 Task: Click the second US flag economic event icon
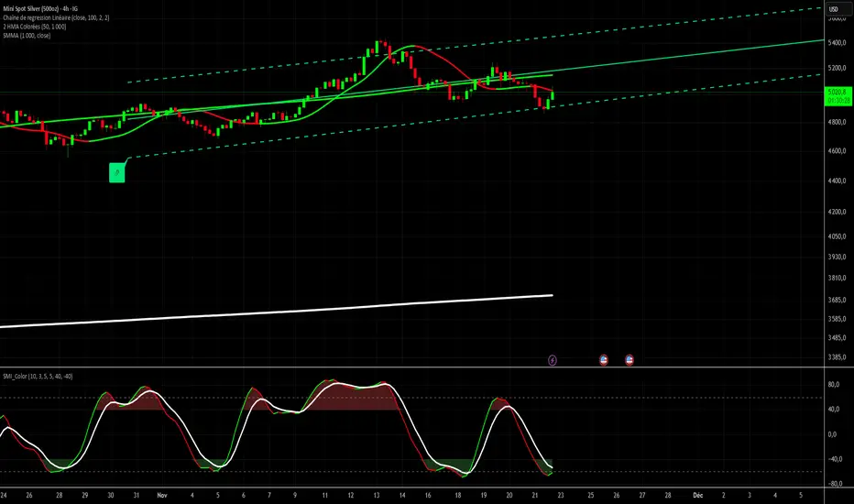630,360
